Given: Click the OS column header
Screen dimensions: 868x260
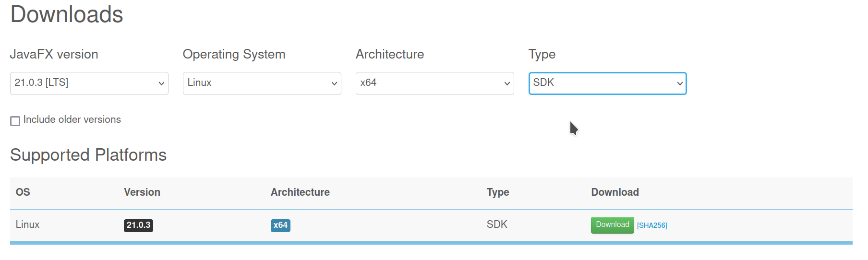Looking at the screenshot, I should coord(23,192).
